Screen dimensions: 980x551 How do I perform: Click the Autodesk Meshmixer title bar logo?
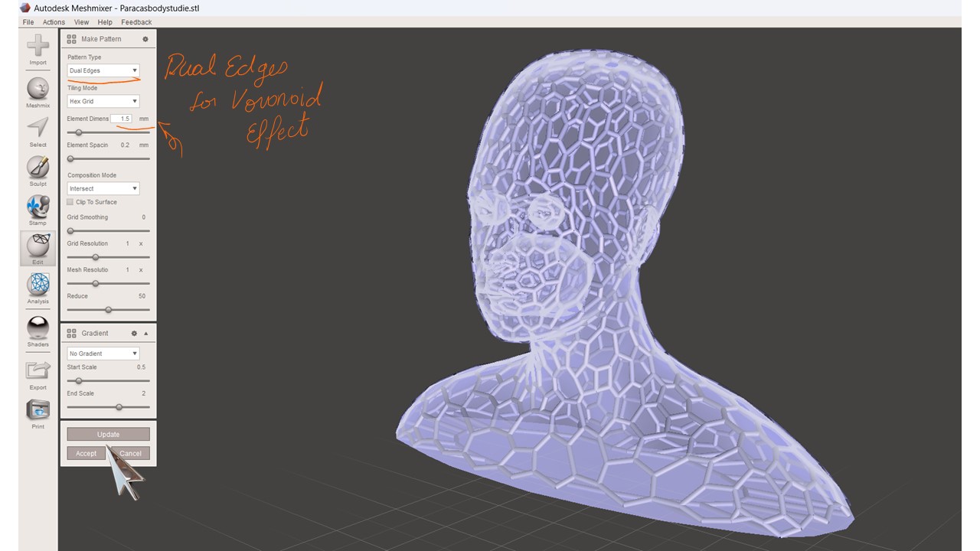pyautogui.click(x=24, y=8)
